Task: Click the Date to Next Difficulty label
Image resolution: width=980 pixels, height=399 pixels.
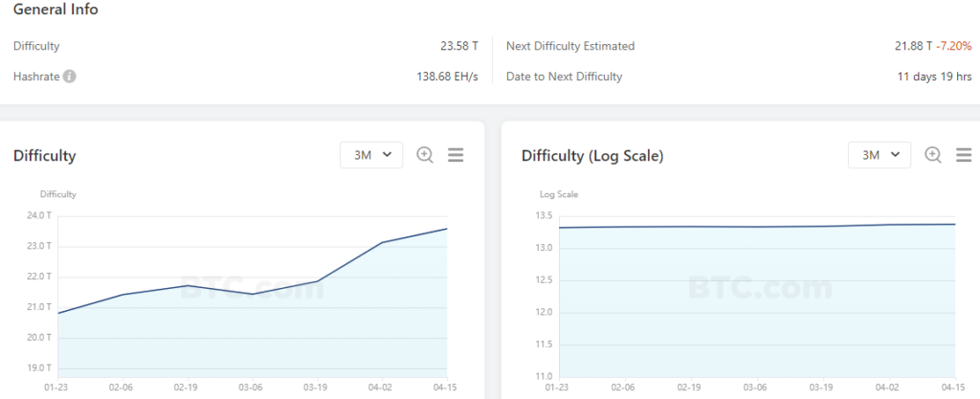Action: click(x=564, y=77)
